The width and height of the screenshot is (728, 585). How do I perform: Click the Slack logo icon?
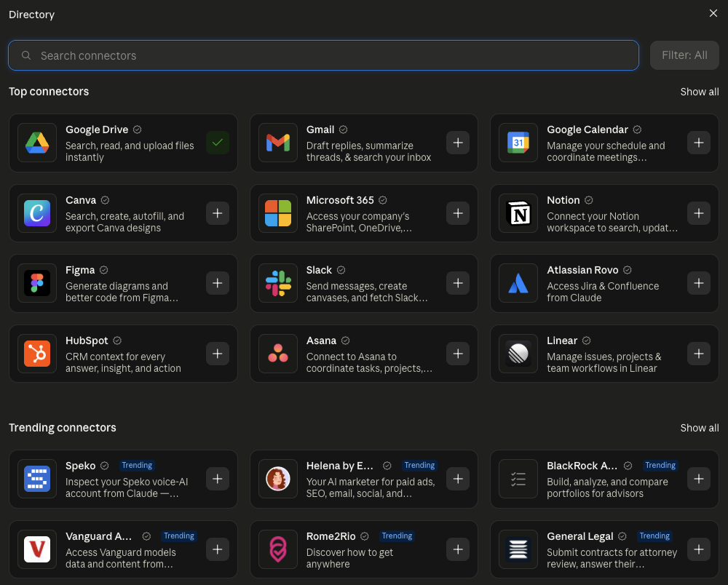pos(278,283)
